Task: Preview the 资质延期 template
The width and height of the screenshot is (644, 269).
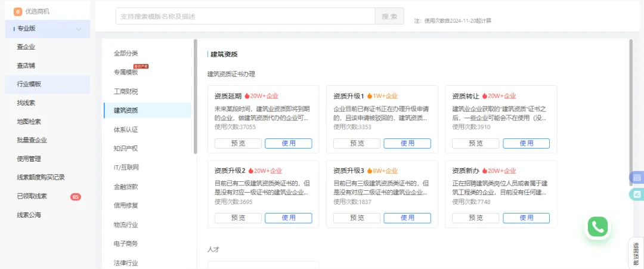Action: point(238,143)
